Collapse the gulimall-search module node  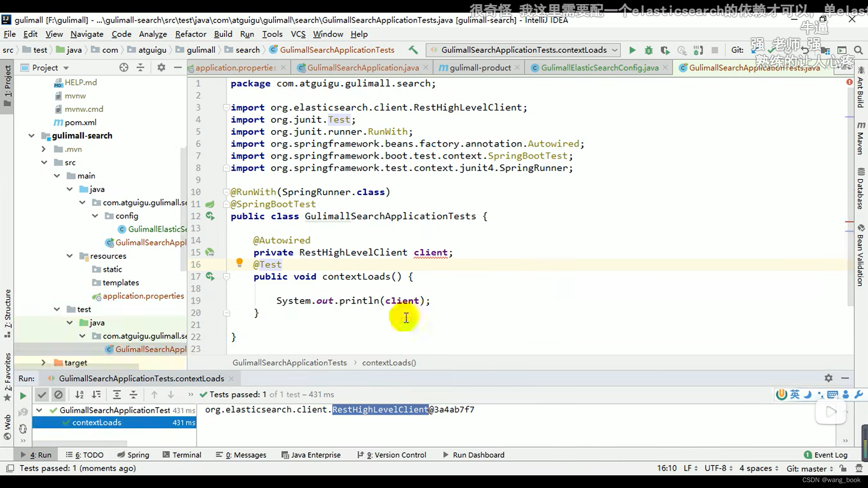tap(31, 136)
